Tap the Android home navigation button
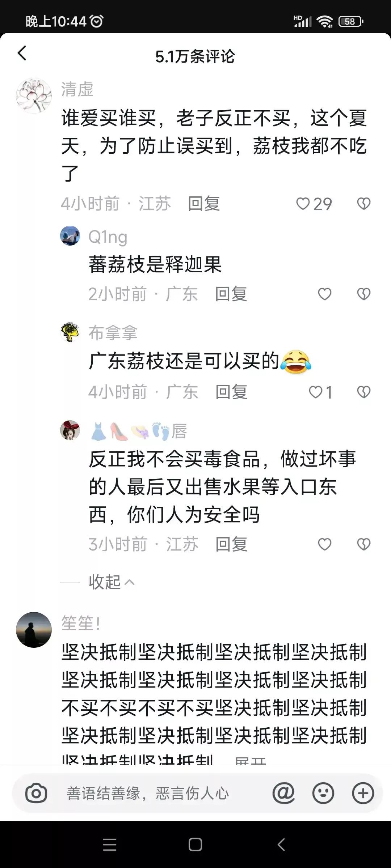This screenshot has width=391, height=868. [x=195, y=844]
